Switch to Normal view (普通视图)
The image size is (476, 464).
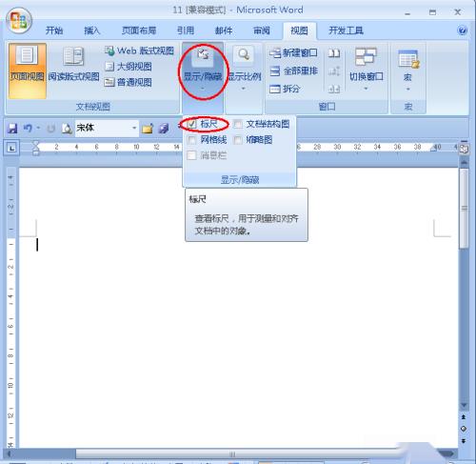point(129,82)
